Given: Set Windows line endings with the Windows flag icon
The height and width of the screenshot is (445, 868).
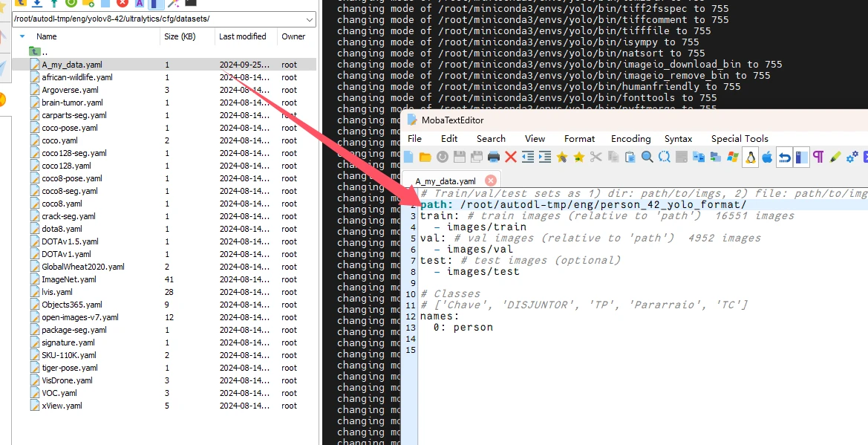Looking at the screenshot, I should pyautogui.click(x=733, y=157).
